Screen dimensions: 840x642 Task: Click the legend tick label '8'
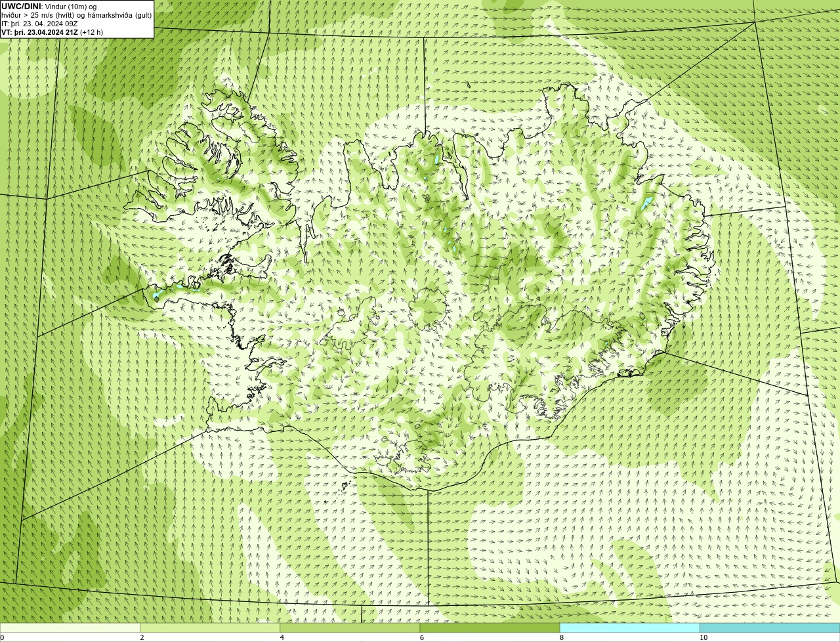coord(562,637)
